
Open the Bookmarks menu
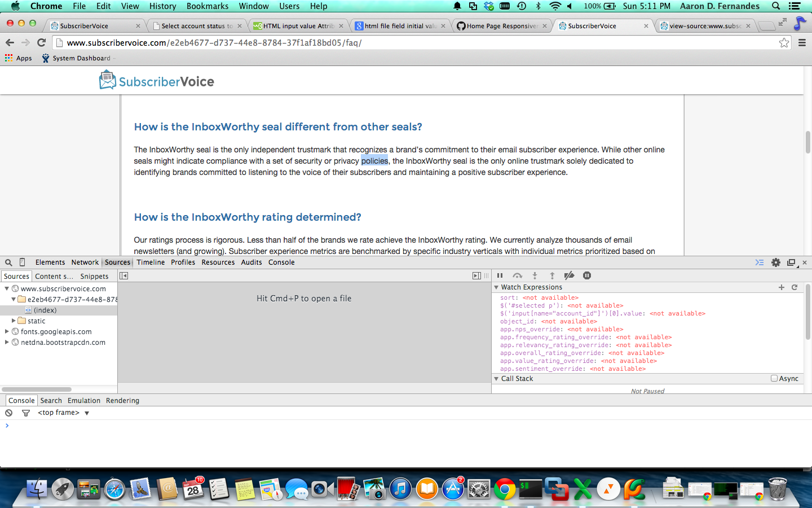click(208, 6)
